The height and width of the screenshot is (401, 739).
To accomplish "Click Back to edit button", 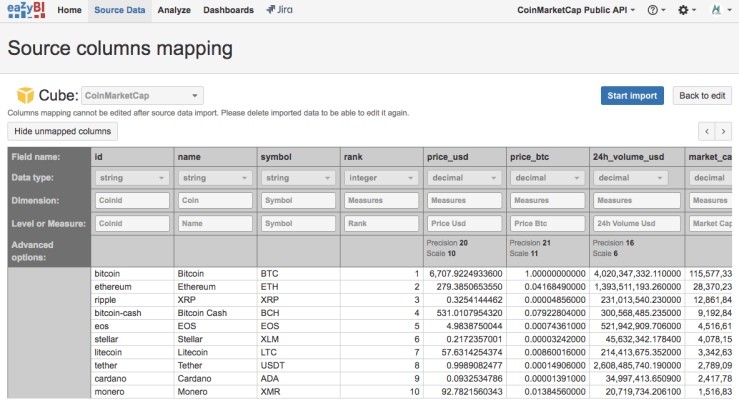I will (x=702, y=96).
